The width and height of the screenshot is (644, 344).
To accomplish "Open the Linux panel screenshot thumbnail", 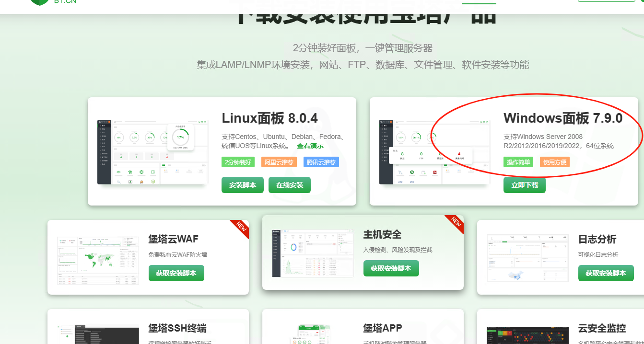I will tap(153, 152).
